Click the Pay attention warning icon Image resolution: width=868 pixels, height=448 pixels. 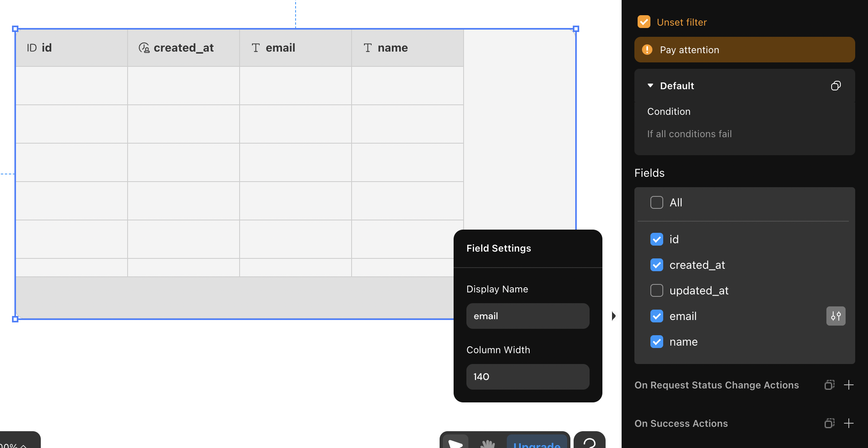647,50
